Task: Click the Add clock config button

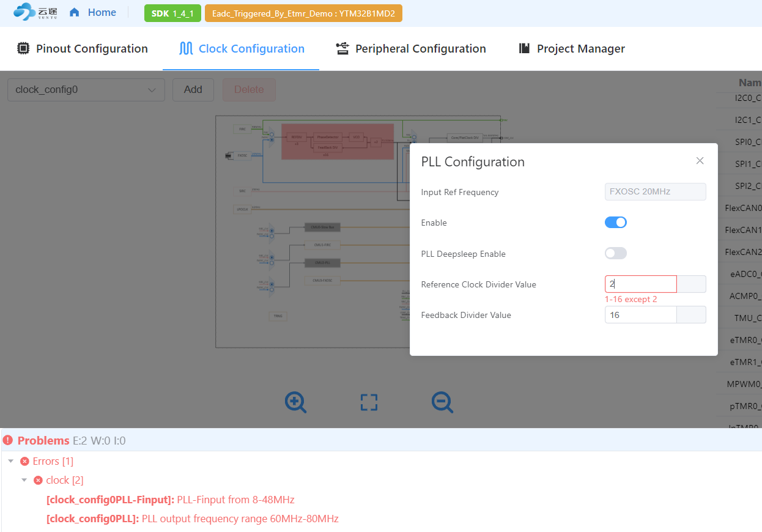Action: (x=193, y=90)
